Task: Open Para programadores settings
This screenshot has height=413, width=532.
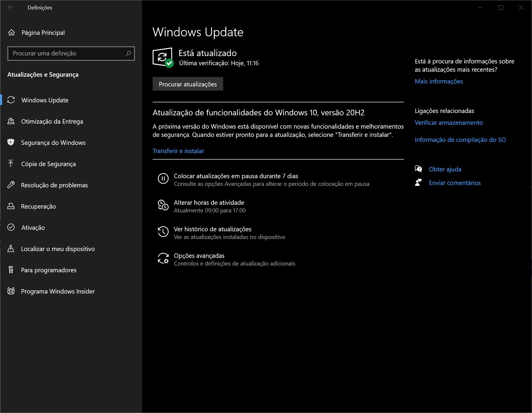Action: pos(71,270)
